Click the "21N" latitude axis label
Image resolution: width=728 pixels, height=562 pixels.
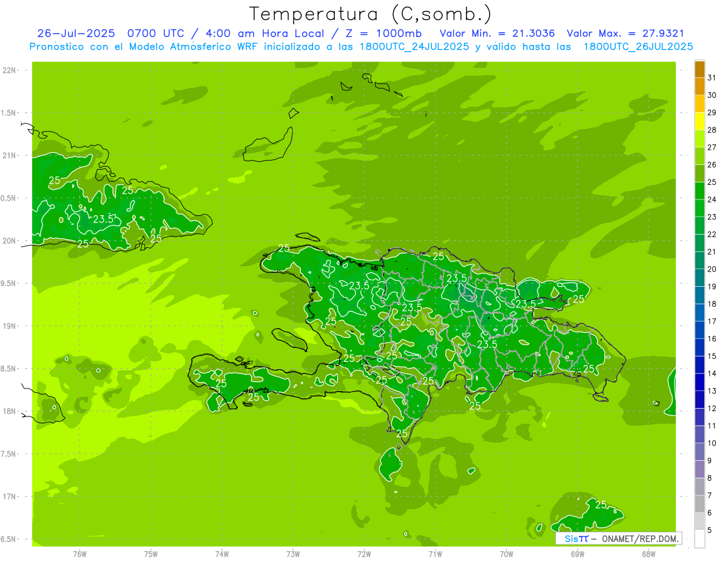click(x=10, y=156)
